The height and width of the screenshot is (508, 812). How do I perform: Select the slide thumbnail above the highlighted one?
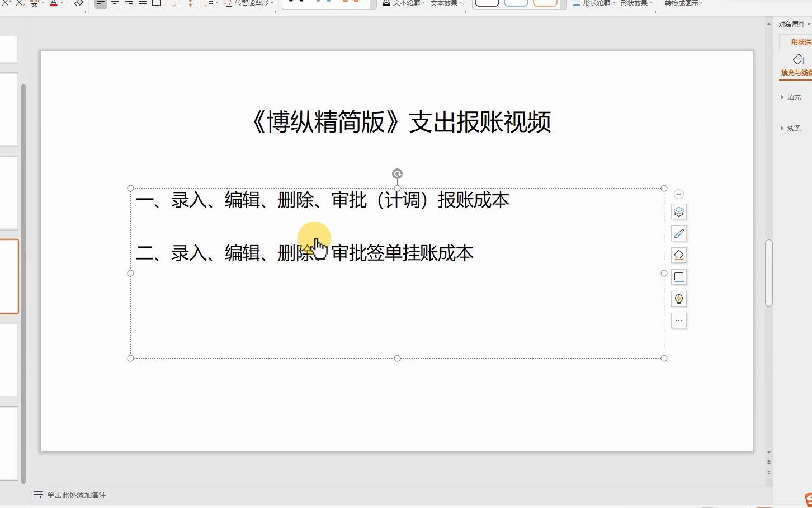(9, 193)
